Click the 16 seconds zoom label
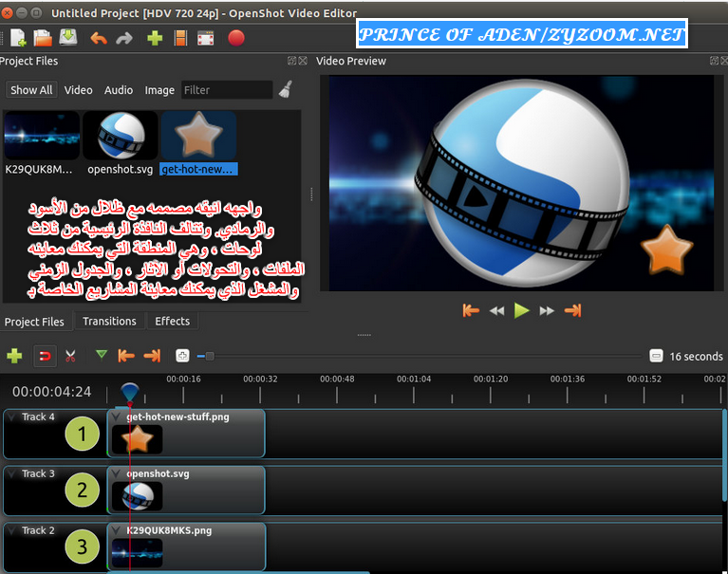The image size is (728, 574). click(696, 357)
